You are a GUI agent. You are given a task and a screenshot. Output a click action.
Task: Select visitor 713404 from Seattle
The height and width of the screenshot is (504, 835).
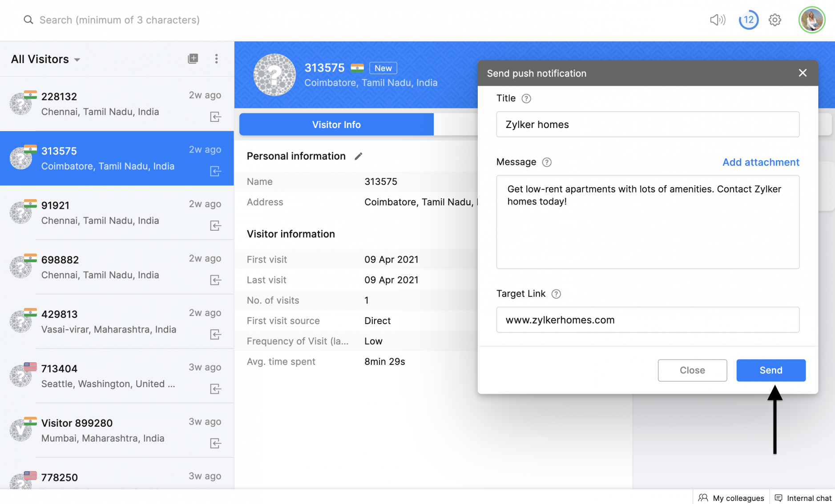117,376
